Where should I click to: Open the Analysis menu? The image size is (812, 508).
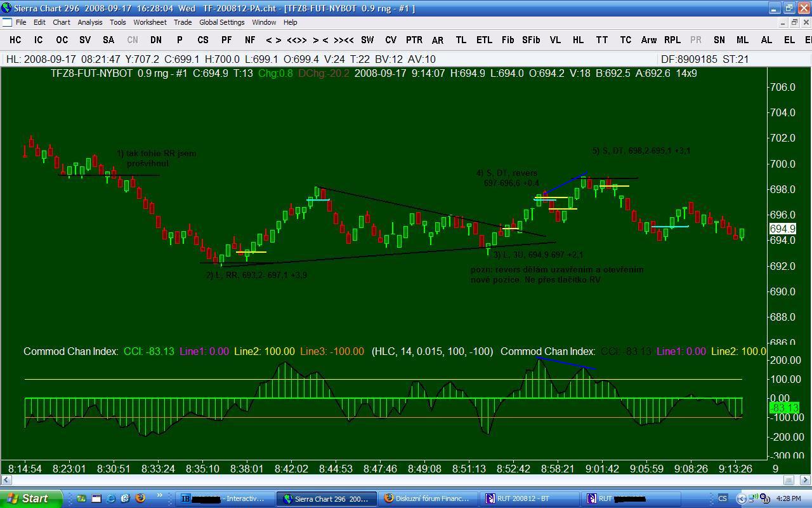pyautogui.click(x=90, y=22)
